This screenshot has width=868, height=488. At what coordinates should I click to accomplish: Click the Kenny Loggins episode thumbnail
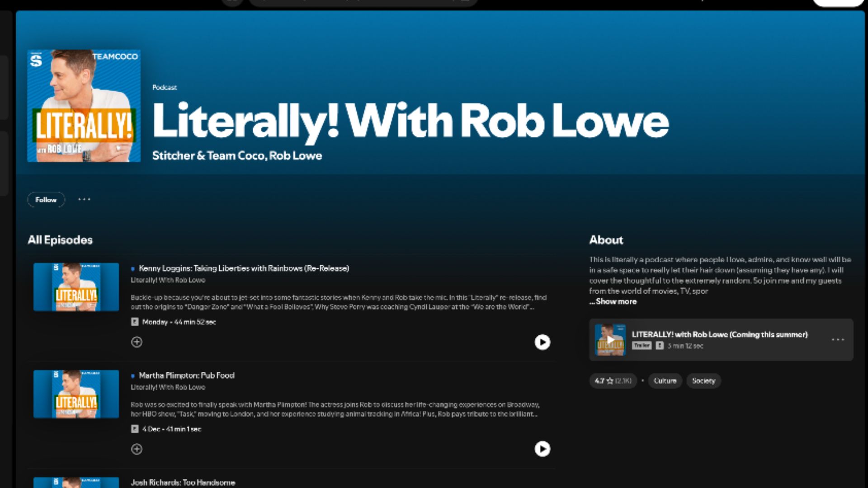point(76,287)
